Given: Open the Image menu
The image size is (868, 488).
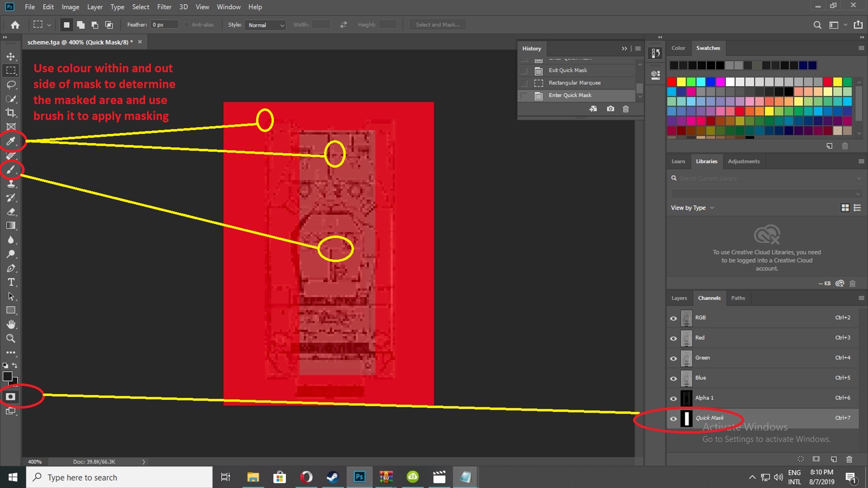Looking at the screenshot, I should pyautogui.click(x=70, y=7).
